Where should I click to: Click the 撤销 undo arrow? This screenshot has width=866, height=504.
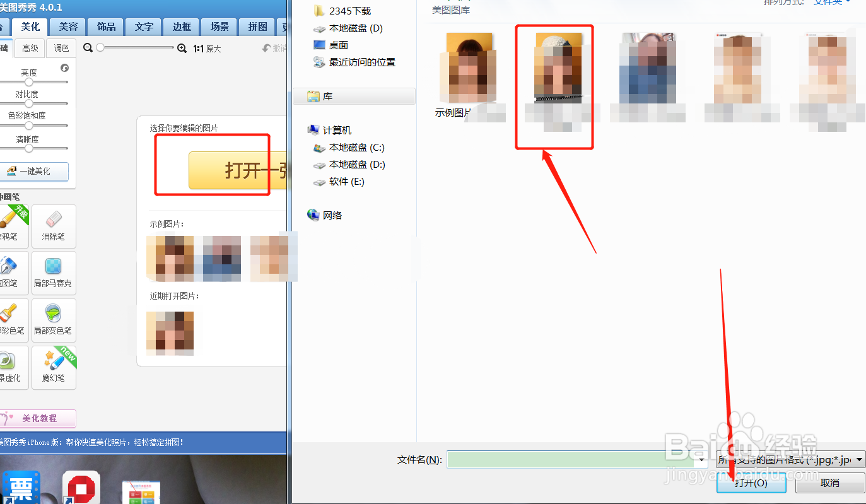[274, 49]
